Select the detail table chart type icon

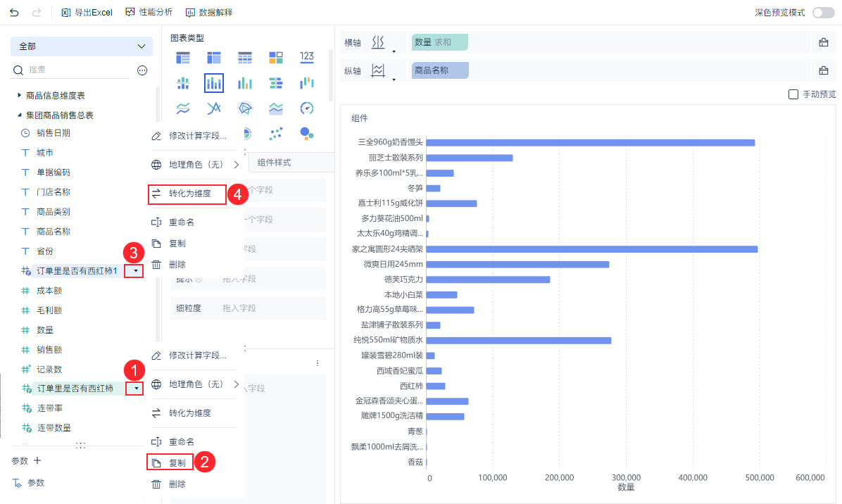click(245, 58)
